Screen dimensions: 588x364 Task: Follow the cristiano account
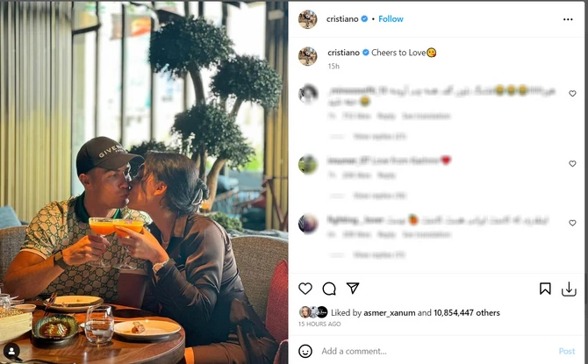pos(391,18)
